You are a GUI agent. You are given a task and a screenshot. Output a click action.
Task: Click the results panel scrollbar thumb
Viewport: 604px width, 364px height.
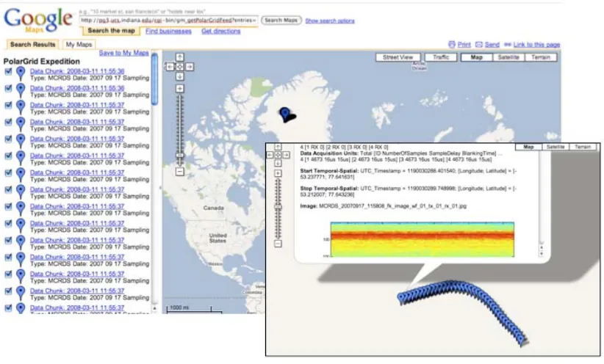154,79
